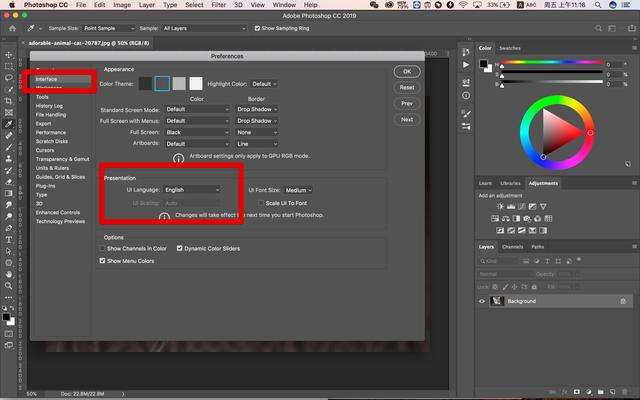The width and height of the screenshot is (640, 400).
Task: Enable Show Channels in Color
Action: click(102, 249)
